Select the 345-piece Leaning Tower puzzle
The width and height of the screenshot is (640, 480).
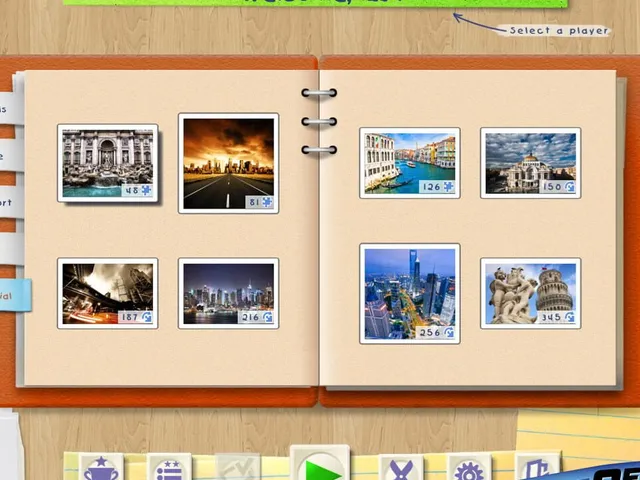[x=531, y=293]
